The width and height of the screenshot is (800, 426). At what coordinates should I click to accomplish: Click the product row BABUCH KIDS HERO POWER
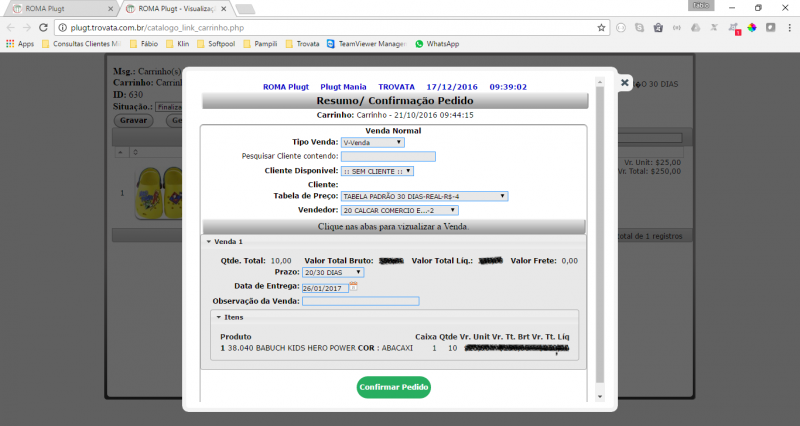pyautogui.click(x=394, y=348)
